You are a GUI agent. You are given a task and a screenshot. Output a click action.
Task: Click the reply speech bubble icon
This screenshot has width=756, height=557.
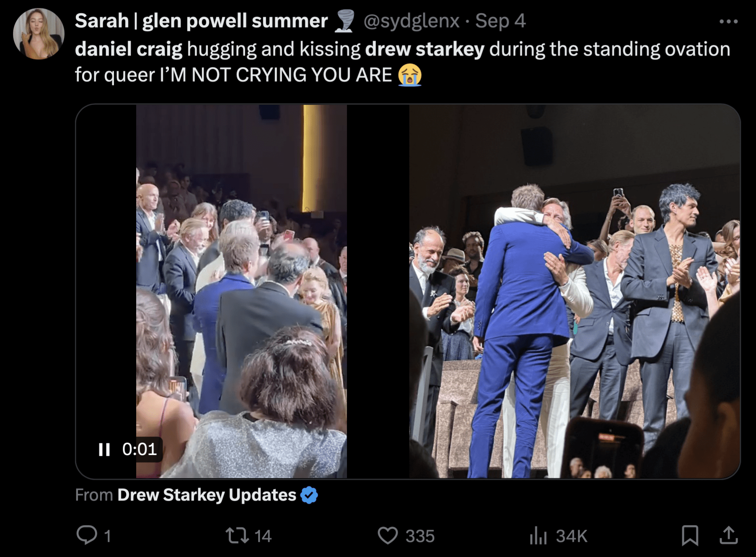pyautogui.click(x=87, y=535)
